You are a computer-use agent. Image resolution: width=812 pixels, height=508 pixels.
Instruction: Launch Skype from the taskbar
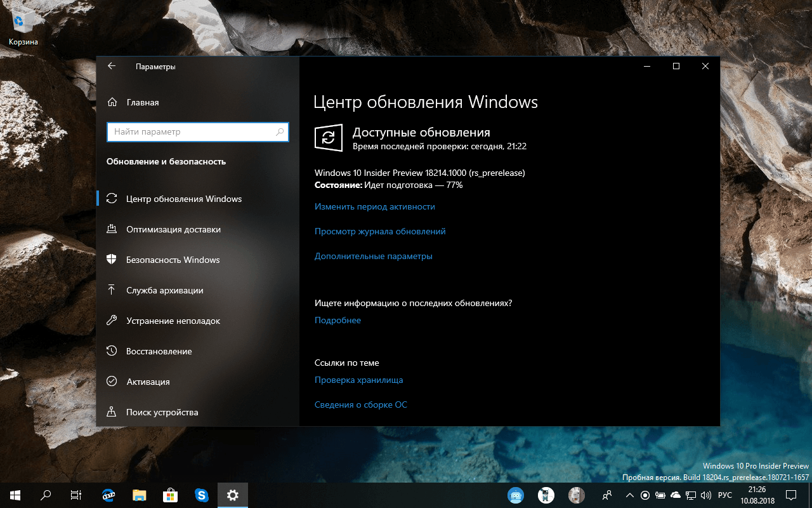tap(202, 495)
